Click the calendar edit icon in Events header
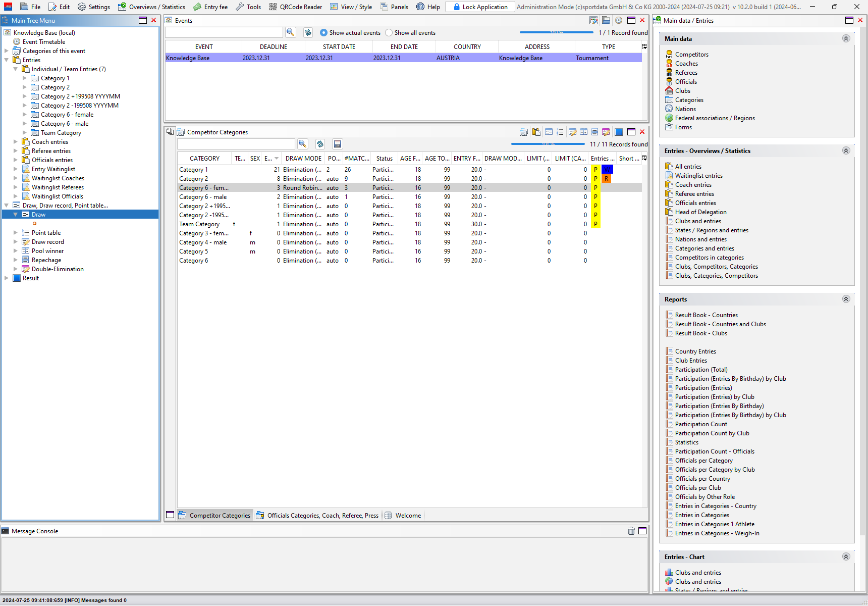868x606 pixels. (x=593, y=21)
